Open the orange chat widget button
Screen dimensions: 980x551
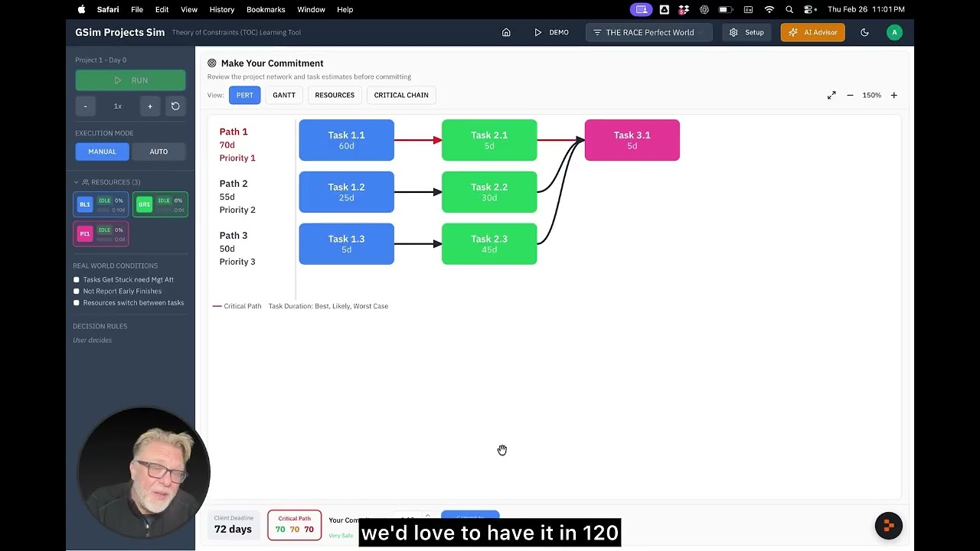click(889, 526)
